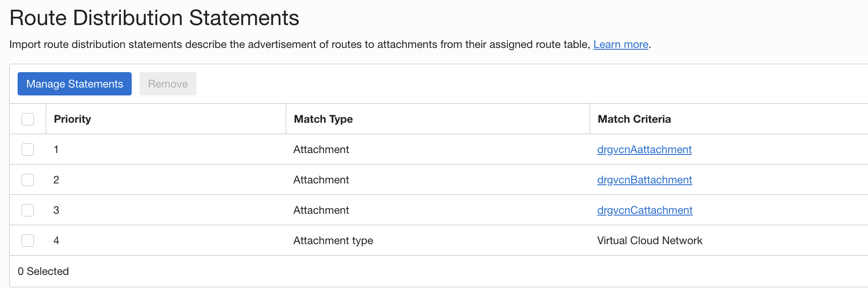868x289 pixels.
Task: Click the Attachment cell in priority 1 row
Action: click(x=321, y=150)
